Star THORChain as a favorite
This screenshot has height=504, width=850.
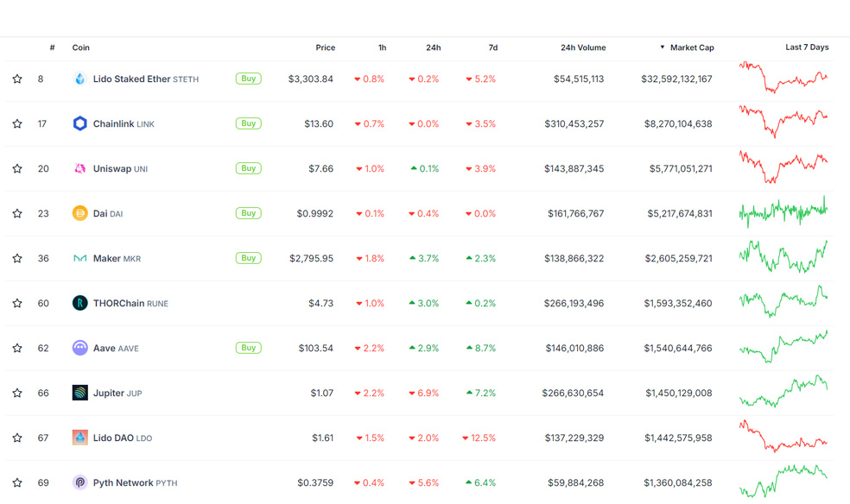point(17,303)
